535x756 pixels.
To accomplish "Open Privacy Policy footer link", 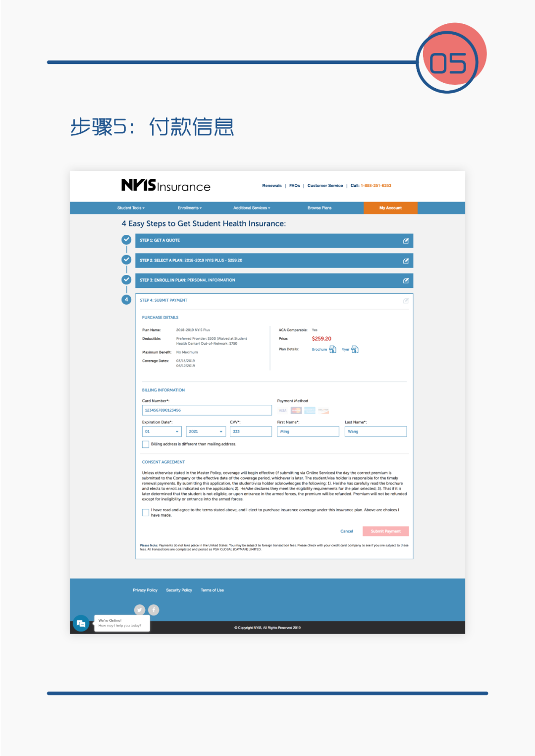I will point(145,590).
